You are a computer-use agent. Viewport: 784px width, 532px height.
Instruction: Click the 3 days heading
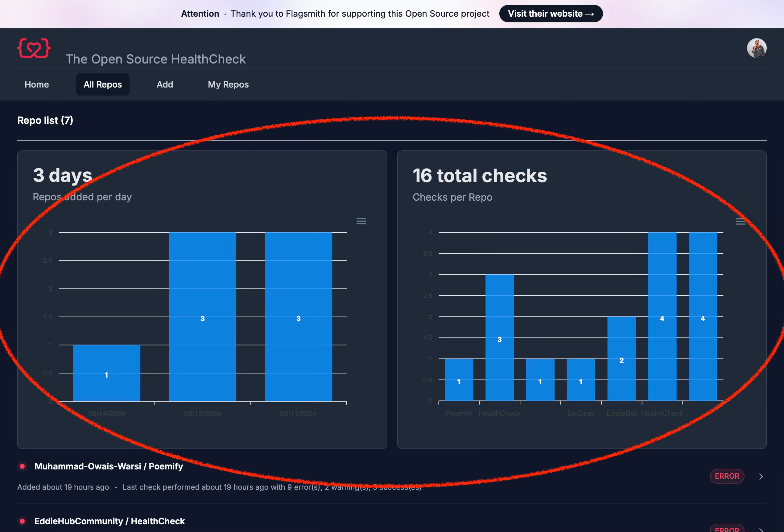[x=62, y=176]
